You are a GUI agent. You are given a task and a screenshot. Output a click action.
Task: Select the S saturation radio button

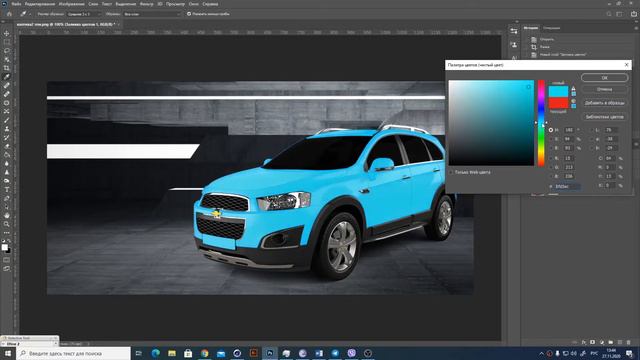click(551, 139)
